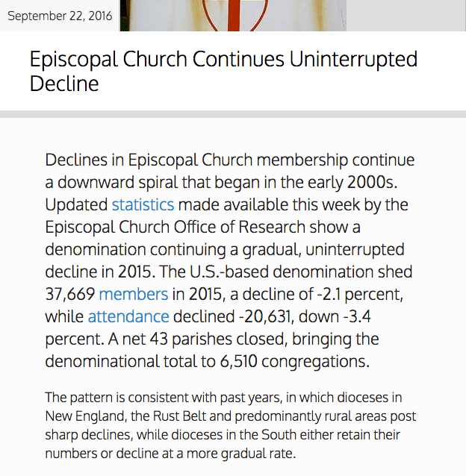Click the article headline about Episcopal Church decline
Image resolution: width=466 pixels, height=476 pixels.
click(223, 71)
